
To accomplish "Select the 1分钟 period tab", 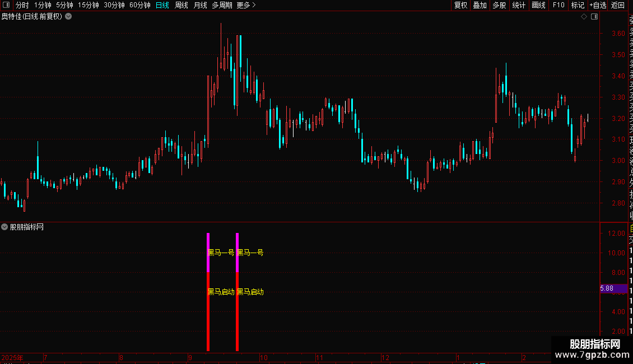I will 43,5.
